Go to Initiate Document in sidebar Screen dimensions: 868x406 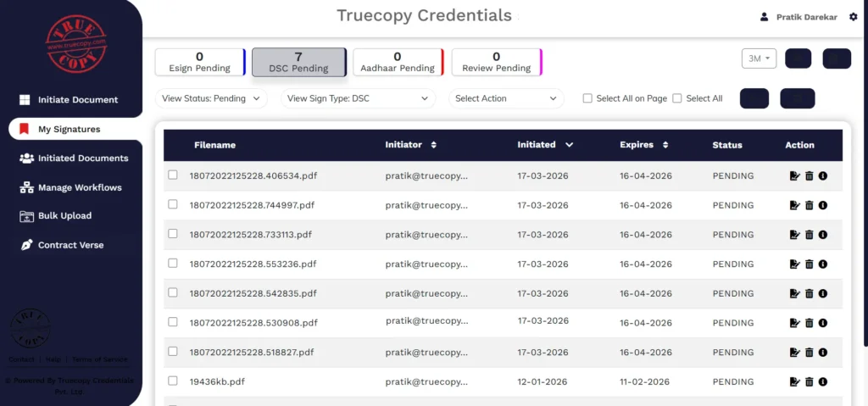tap(69, 100)
